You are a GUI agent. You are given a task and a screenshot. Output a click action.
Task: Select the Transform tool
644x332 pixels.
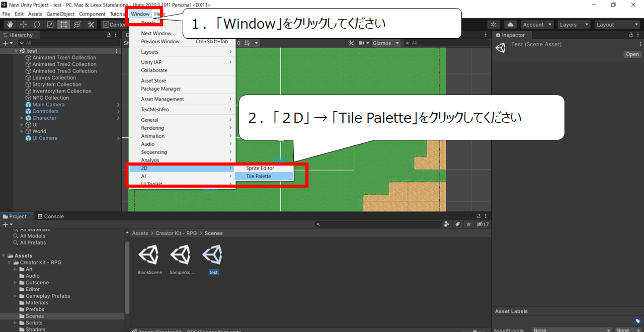(x=77, y=25)
